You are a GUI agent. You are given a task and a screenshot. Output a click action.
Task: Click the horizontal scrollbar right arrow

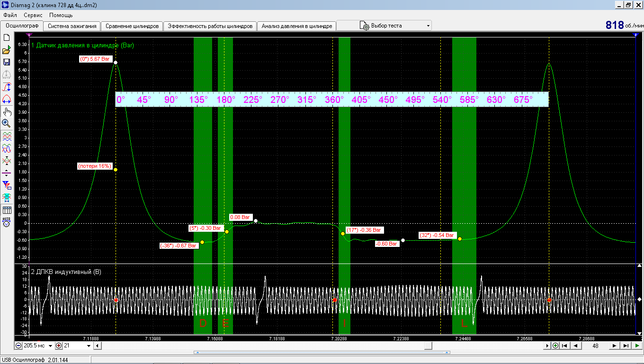coord(547,346)
